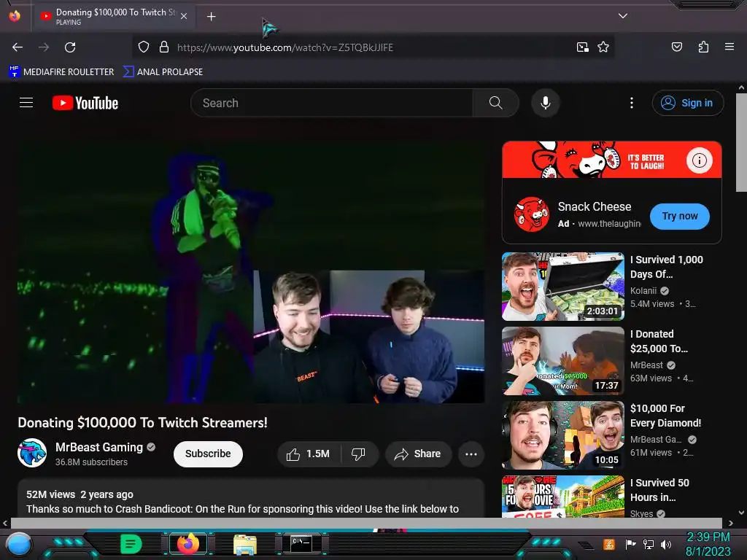Open the tracking protection shield icon
This screenshot has width=747, height=560.
point(144,47)
